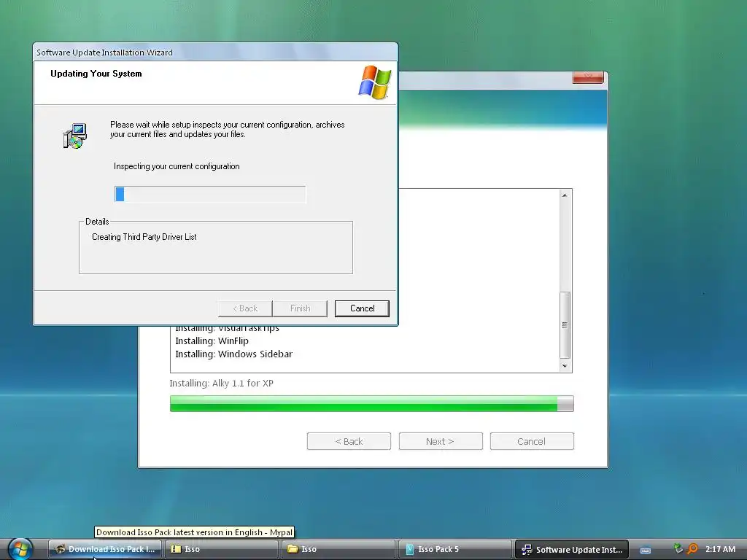Viewport: 747px width, 560px height.
Task: Click the setup computer and disc icon
Action: 75,136
